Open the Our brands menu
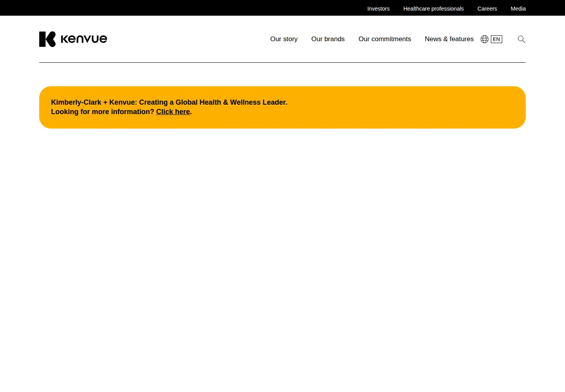 (328, 39)
